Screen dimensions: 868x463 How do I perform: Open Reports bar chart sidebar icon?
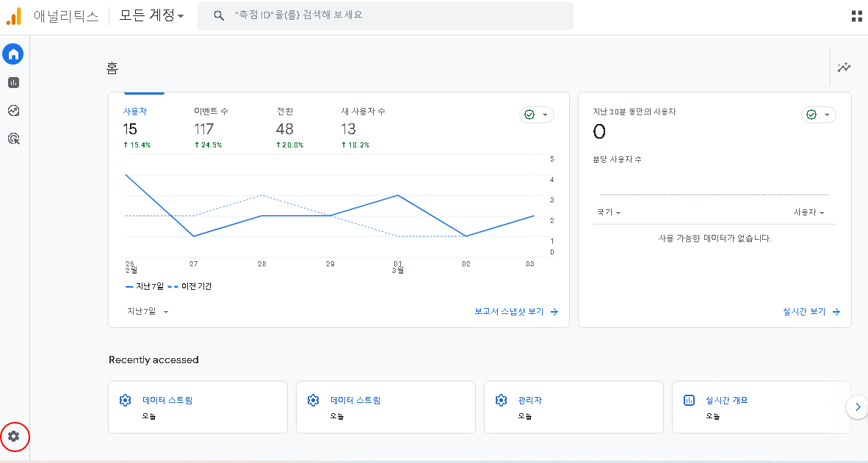coord(13,82)
